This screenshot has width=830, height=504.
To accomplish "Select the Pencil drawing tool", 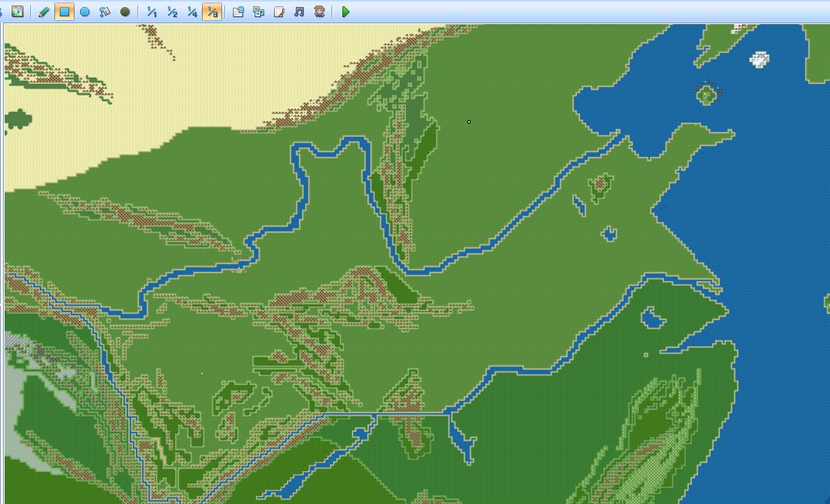I will pos(44,12).
